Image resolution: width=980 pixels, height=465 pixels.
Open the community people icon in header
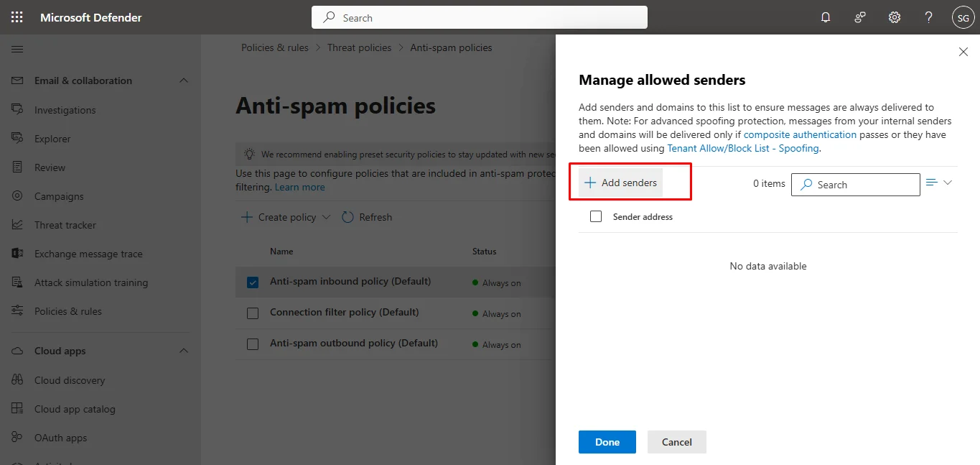point(860,17)
